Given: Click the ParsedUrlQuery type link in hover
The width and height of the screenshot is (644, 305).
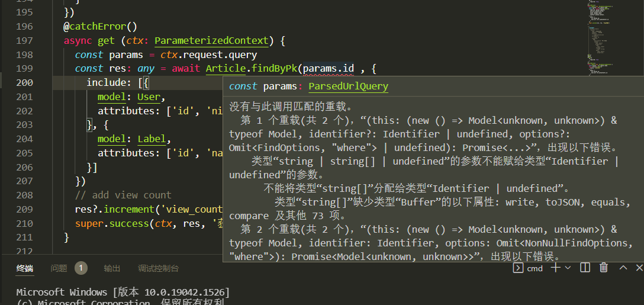Looking at the screenshot, I should click(348, 86).
